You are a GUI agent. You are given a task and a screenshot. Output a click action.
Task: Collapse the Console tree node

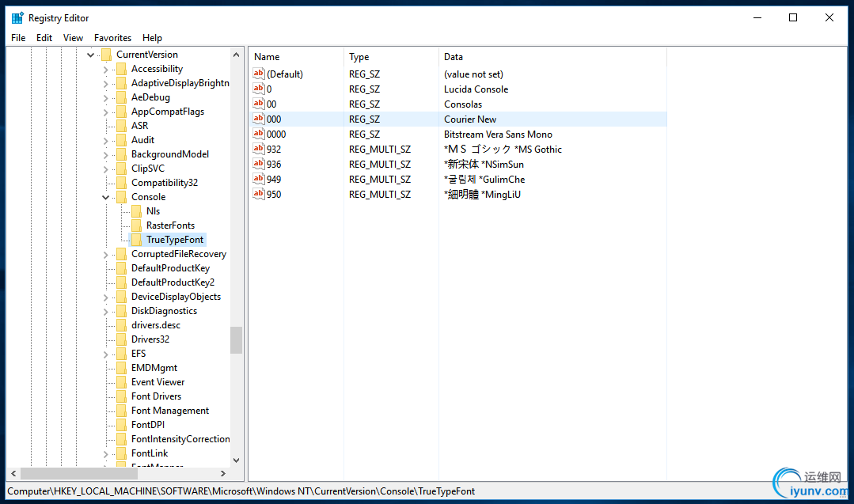pos(105,197)
